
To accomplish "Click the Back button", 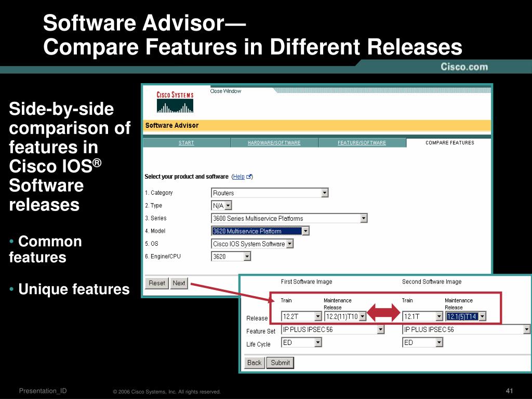I will [x=254, y=363].
